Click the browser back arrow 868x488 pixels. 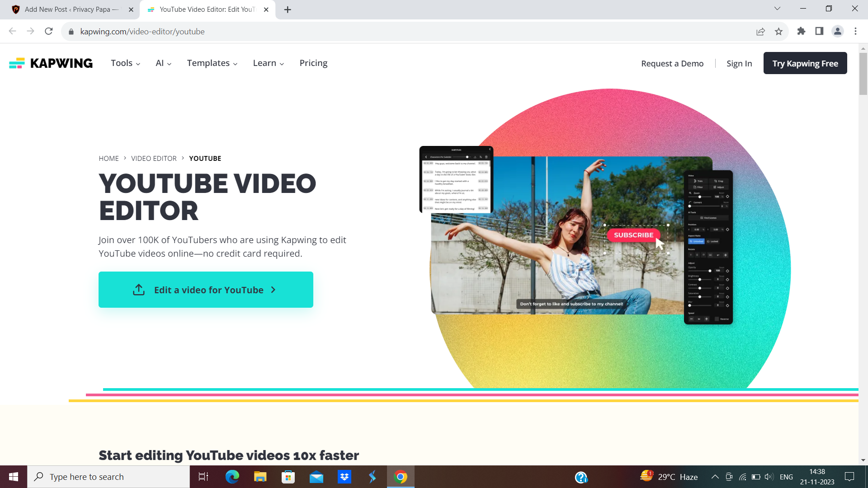(x=12, y=31)
